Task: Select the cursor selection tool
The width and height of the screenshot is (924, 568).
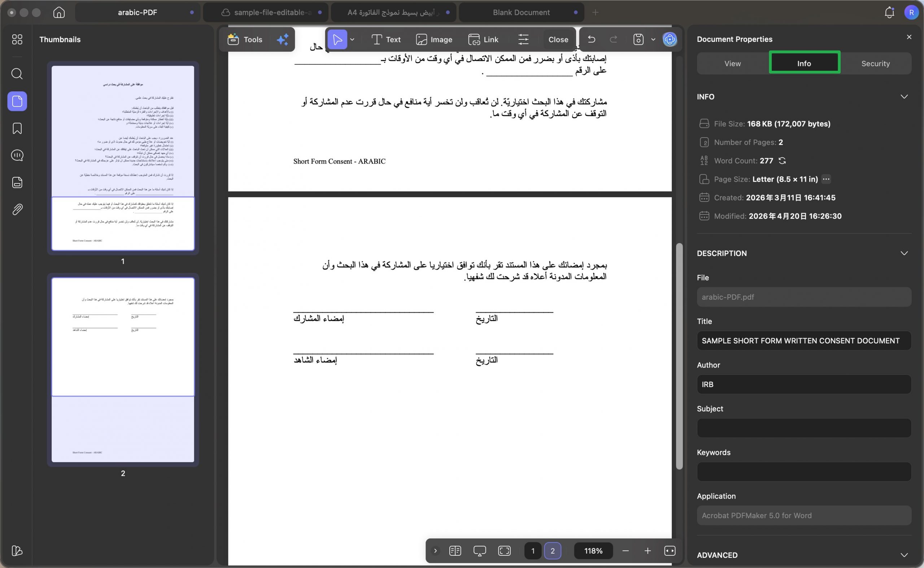Action: click(337, 39)
